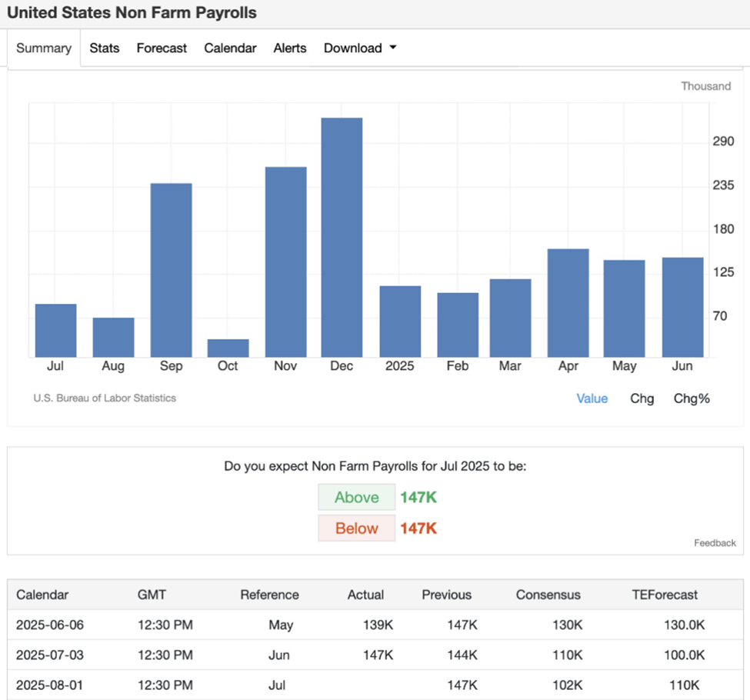Image resolution: width=750 pixels, height=700 pixels.
Task: Switch to the Forecast tab
Action: tap(162, 48)
